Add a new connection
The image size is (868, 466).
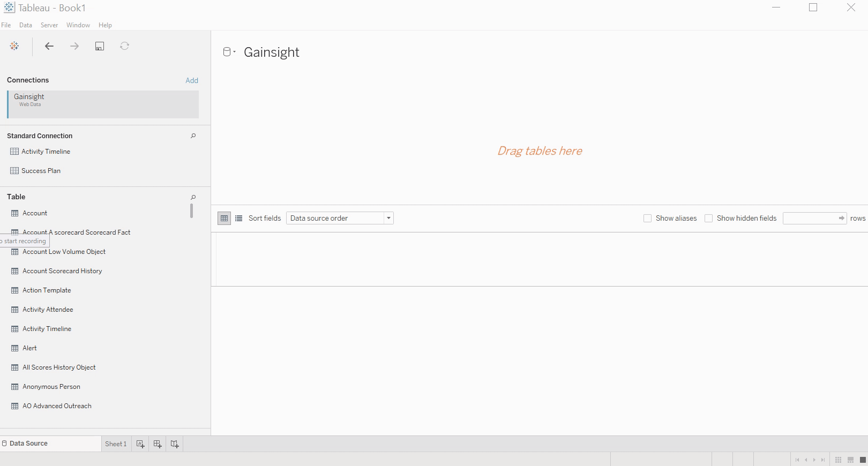(x=192, y=80)
